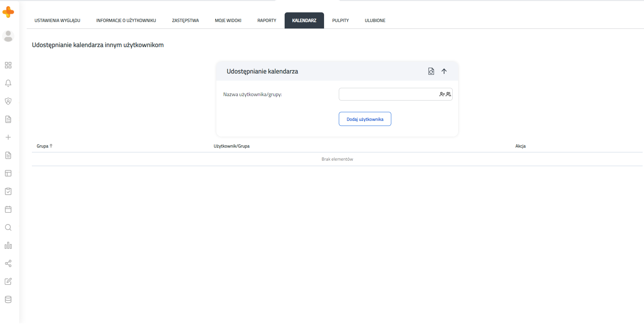The image size is (644, 326).
Task: Open the checklist document icon in sidebar
Action: click(x=8, y=119)
